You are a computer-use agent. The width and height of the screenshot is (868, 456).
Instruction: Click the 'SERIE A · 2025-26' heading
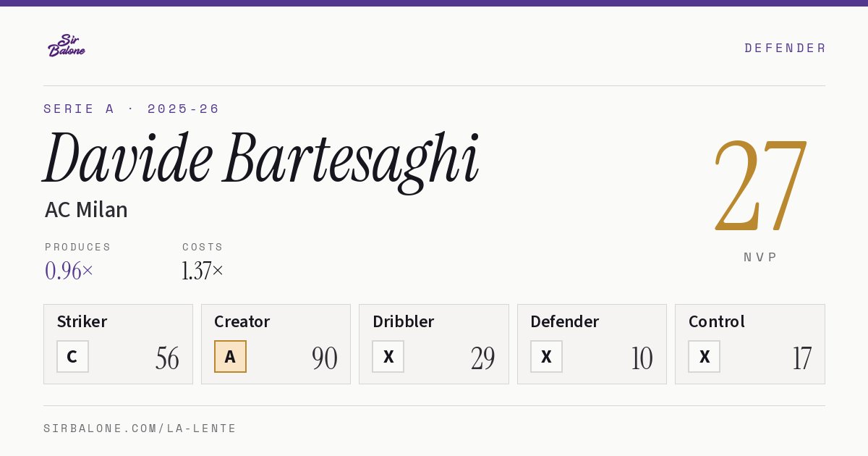pos(132,109)
